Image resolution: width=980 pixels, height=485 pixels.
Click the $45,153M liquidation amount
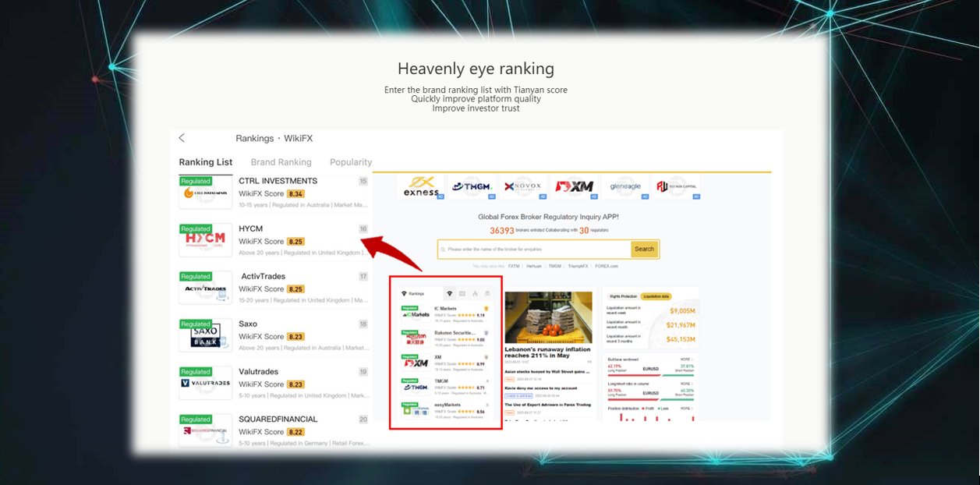(680, 339)
